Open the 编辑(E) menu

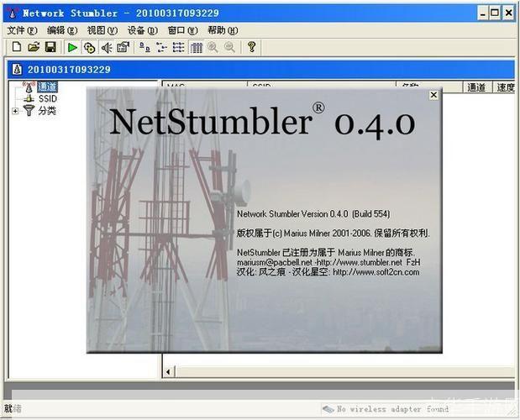point(62,30)
